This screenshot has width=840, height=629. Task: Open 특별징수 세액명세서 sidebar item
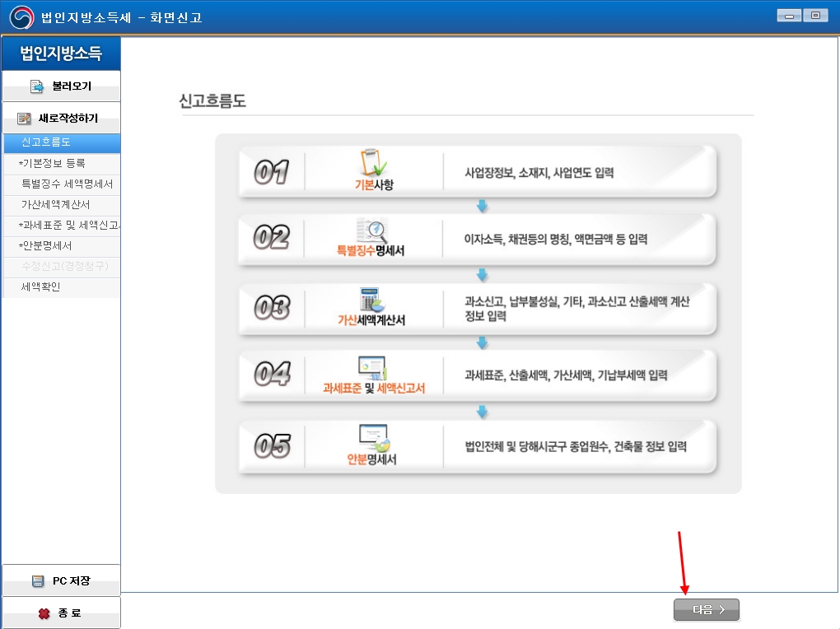[x=62, y=184]
